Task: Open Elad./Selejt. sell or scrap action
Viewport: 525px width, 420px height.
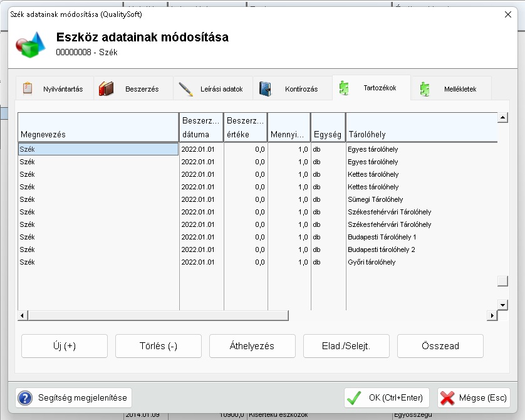Action: click(346, 346)
